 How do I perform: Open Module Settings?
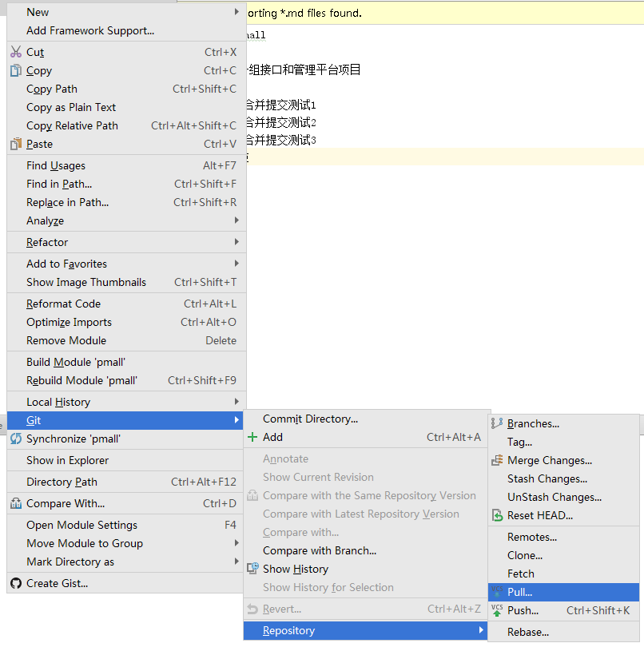(x=125, y=525)
